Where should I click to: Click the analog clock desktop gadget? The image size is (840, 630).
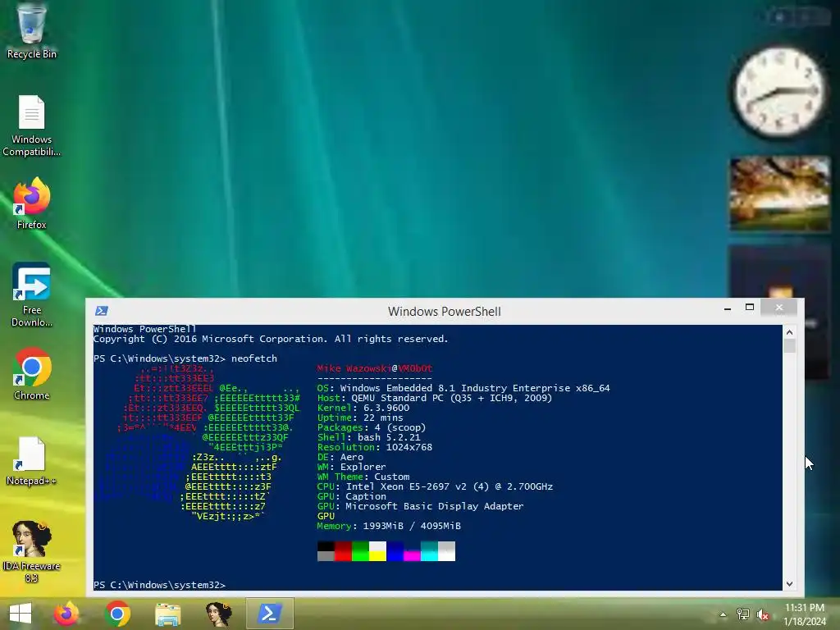point(780,91)
